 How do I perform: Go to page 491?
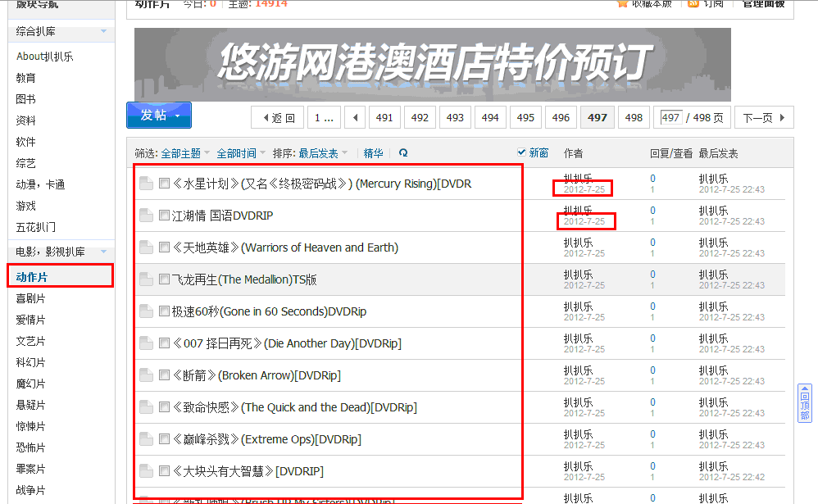(384, 117)
